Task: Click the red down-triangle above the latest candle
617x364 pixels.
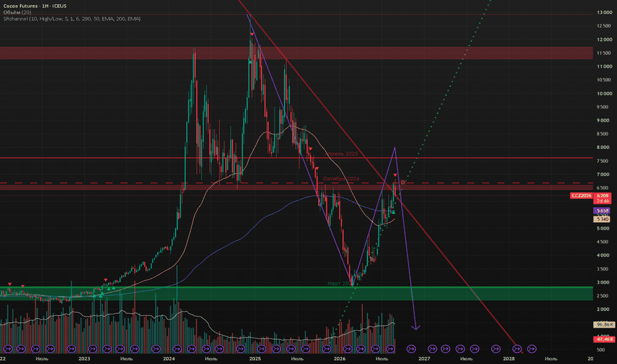Action: pyautogui.click(x=395, y=175)
